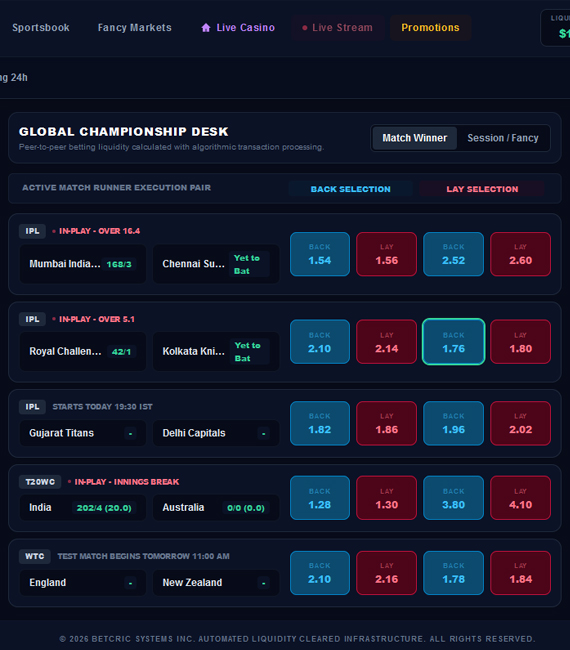Screen dimensions: 570x650
Task: Open the Live Stream tab
Action: click(x=337, y=28)
